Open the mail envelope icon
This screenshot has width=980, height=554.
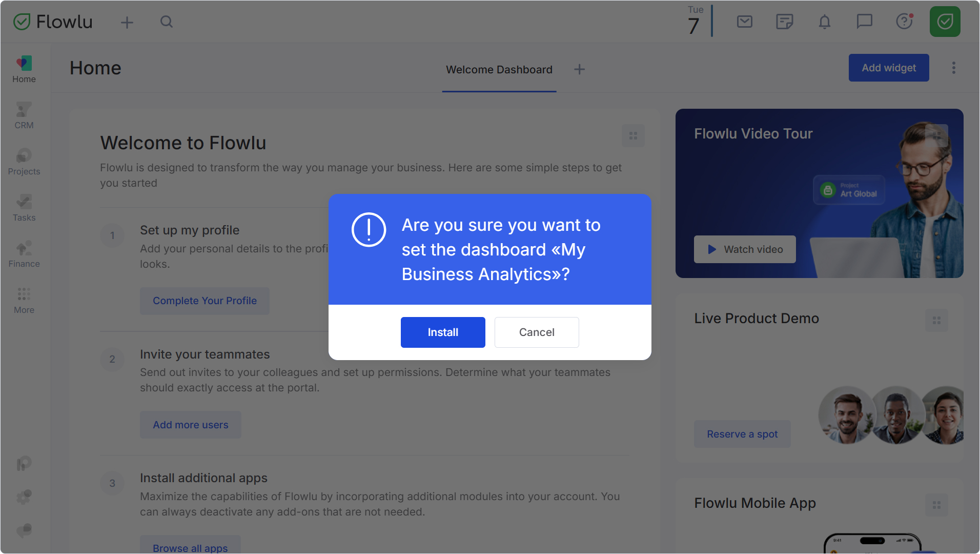[x=745, y=22]
